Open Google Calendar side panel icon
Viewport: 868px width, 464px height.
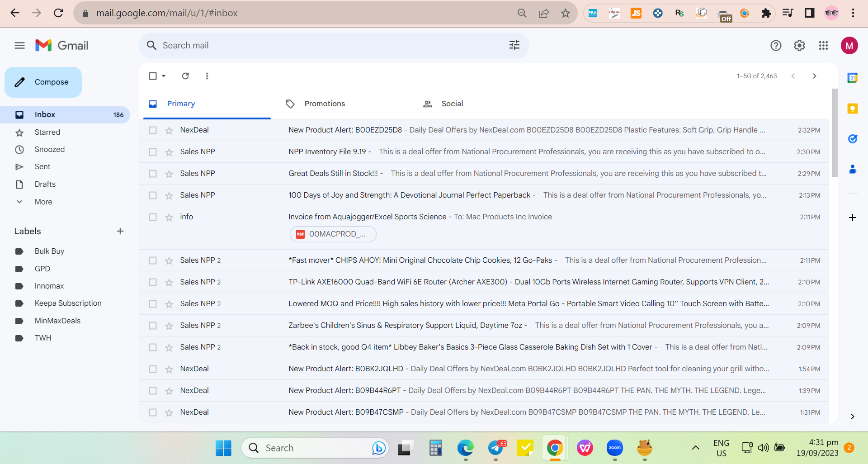point(853,78)
